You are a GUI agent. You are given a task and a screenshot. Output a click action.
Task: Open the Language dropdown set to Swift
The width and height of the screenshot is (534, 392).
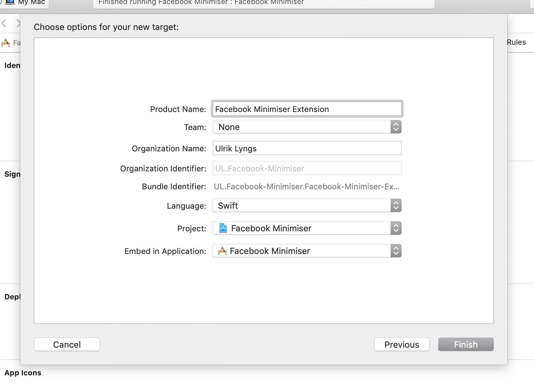coord(307,206)
